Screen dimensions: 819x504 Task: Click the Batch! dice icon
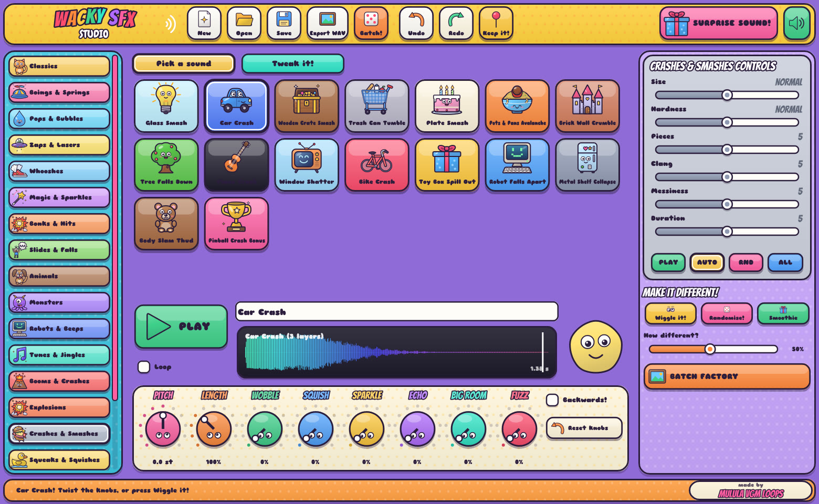pyautogui.click(x=371, y=23)
